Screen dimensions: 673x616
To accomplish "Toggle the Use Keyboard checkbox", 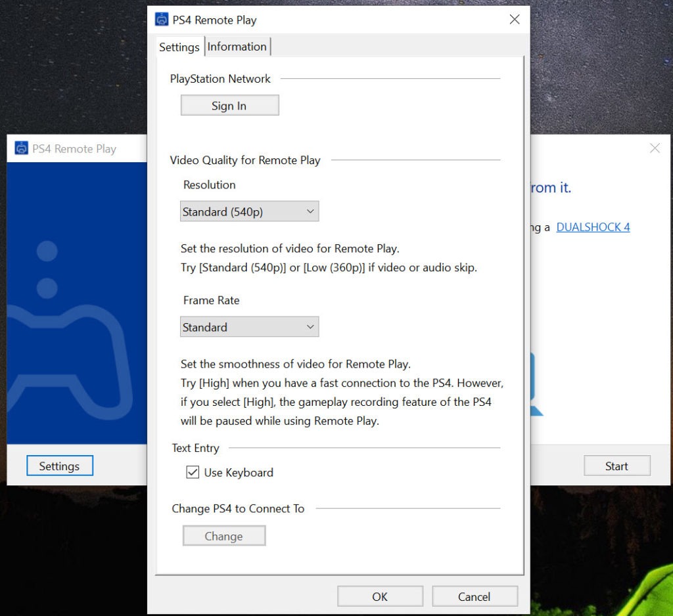I will (193, 472).
